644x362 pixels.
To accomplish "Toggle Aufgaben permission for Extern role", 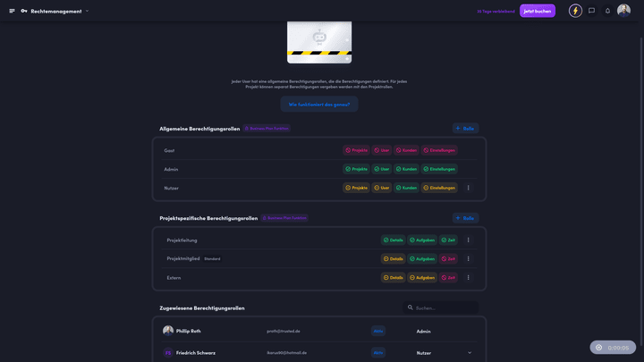I will coord(422,277).
